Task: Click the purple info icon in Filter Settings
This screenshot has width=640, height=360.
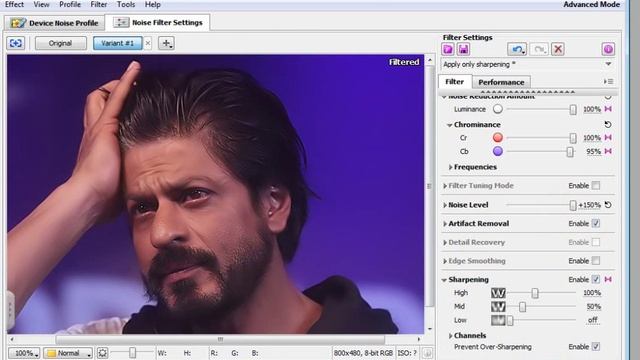Action: [608, 49]
